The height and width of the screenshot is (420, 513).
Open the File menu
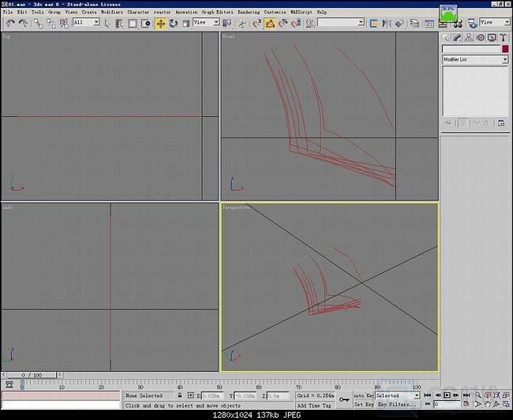click(x=8, y=12)
